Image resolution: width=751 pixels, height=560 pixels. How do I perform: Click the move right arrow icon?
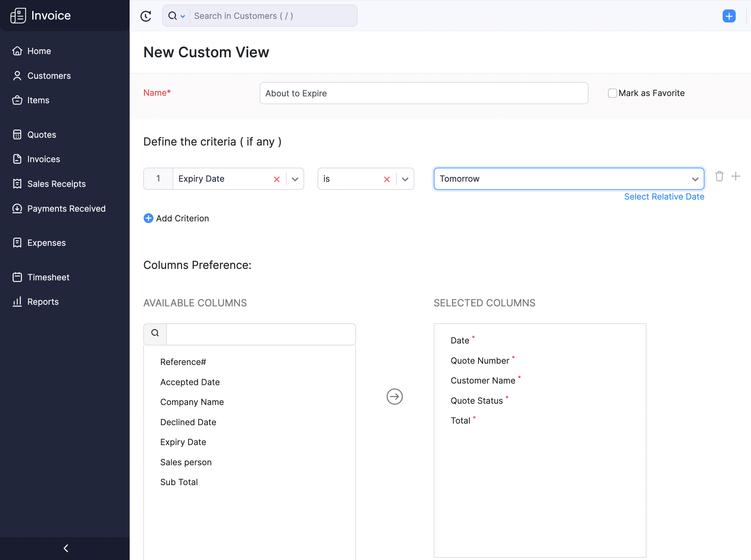click(x=394, y=396)
